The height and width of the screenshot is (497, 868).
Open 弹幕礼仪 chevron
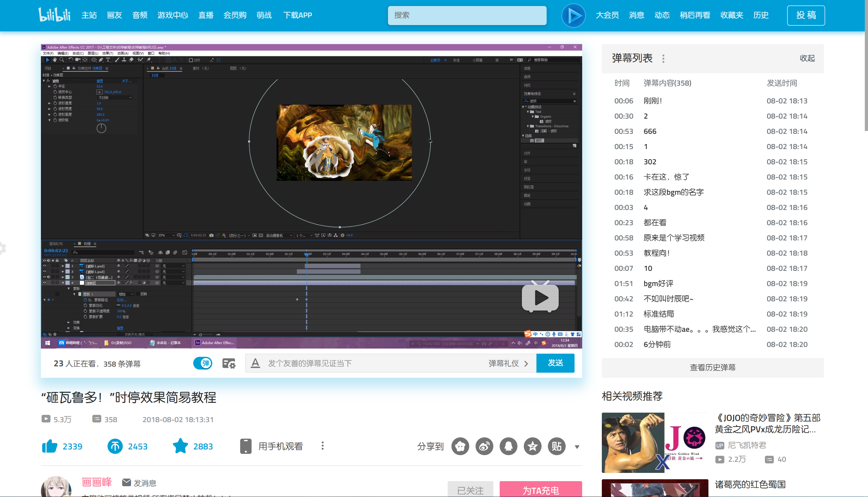pos(526,363)
